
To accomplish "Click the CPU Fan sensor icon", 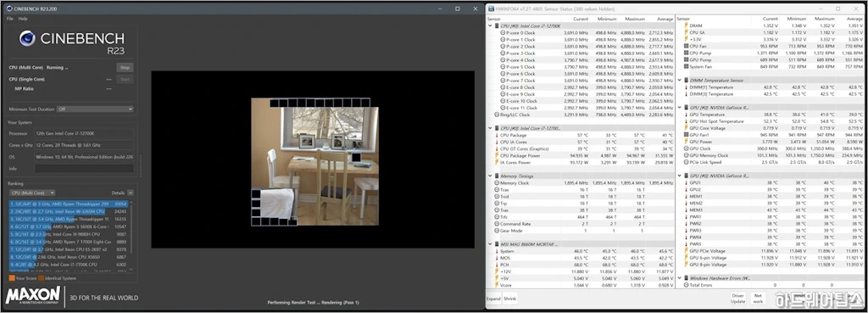I will pyautogui.click(x=687, y=46).
